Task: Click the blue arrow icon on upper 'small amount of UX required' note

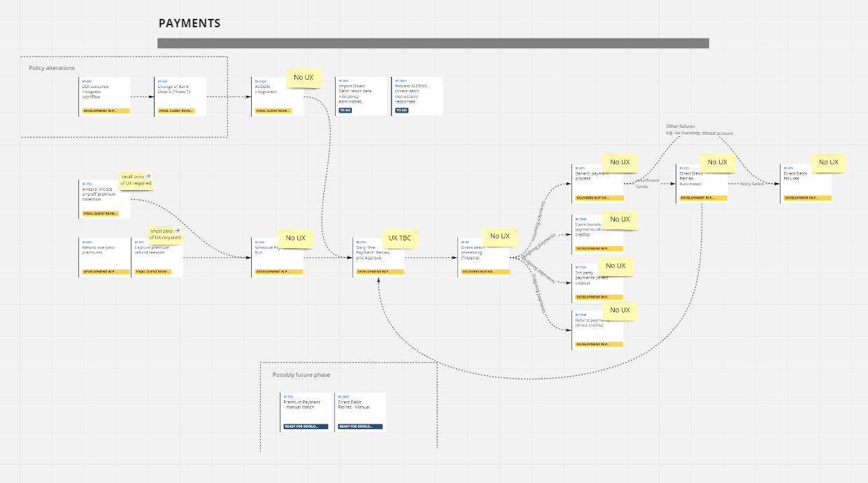Action: [148, 177]
